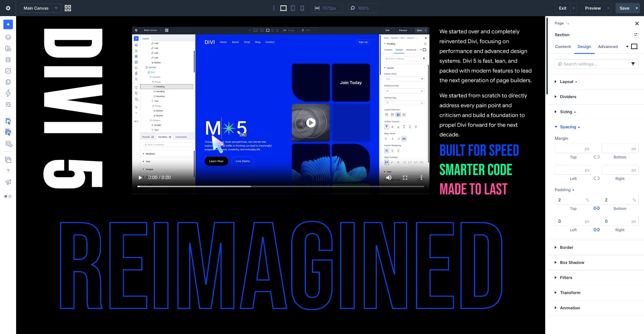The image size is (644, 334).
Task: Click the Section panel options icon
Action: point(635,35)
